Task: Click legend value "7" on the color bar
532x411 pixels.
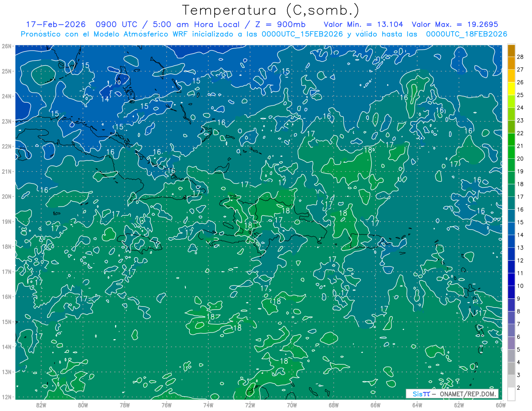Action: [519, 324]
